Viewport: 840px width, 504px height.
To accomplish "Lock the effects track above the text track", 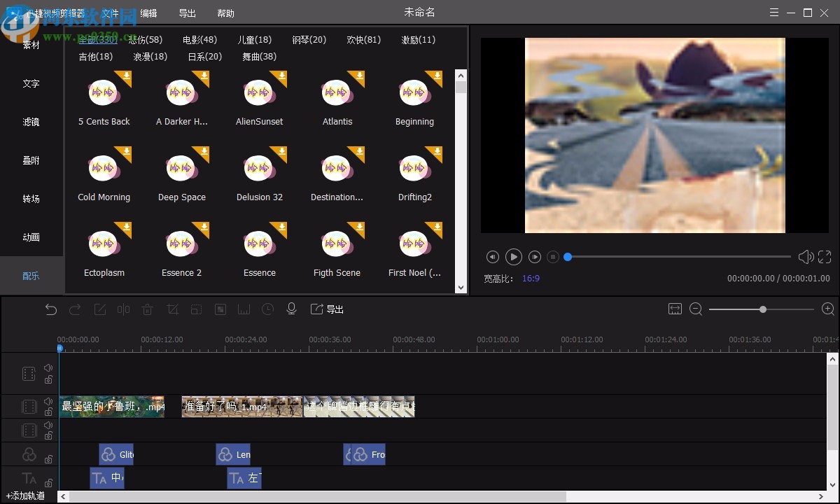I will point(48,458).
